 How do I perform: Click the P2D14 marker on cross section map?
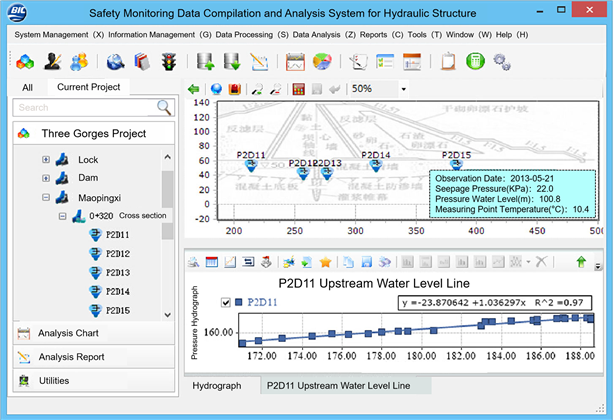coord(376,166)
